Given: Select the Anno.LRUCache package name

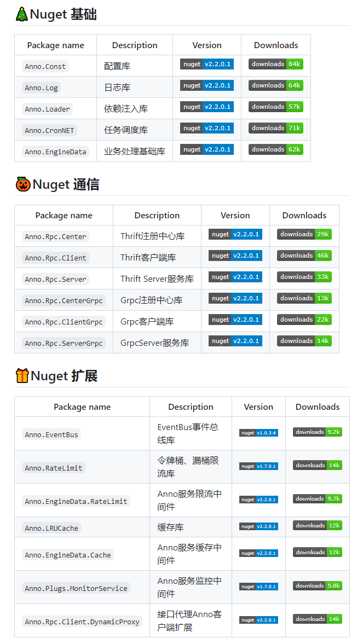Looking at the screenshot, I should point(52,528).
